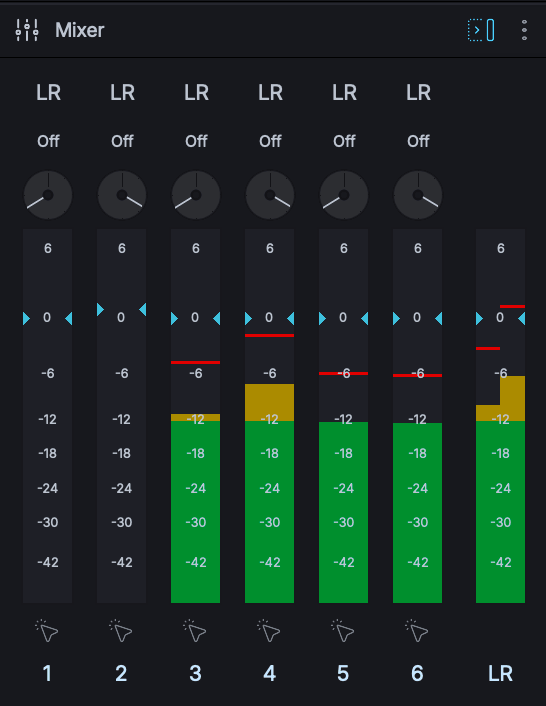Click the Mixer panel title

80,30
